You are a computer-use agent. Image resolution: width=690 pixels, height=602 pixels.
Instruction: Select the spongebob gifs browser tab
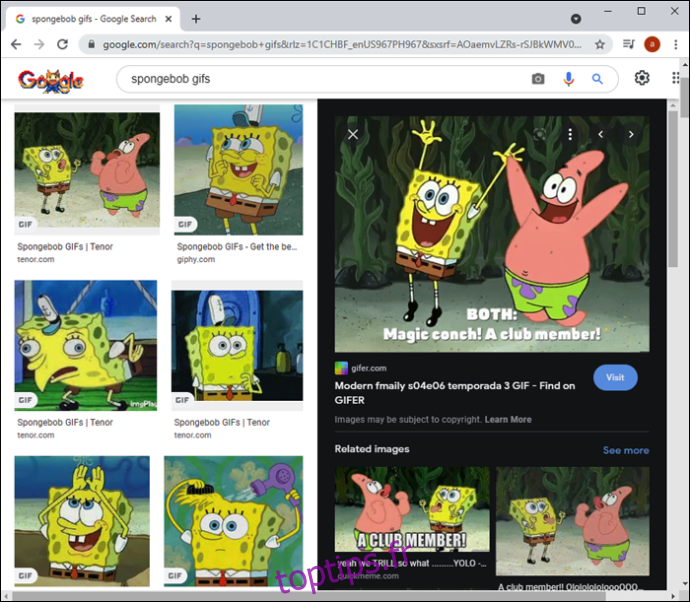point(93,19)
